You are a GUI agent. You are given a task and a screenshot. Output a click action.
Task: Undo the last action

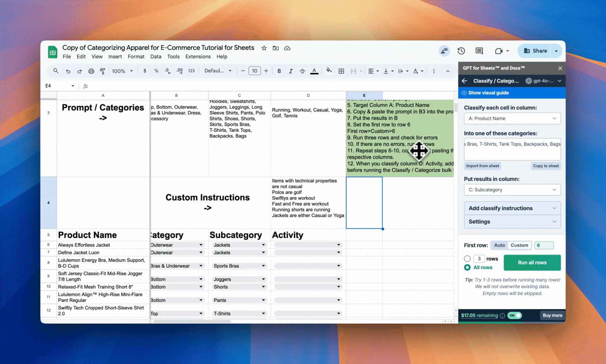[68, 71]
